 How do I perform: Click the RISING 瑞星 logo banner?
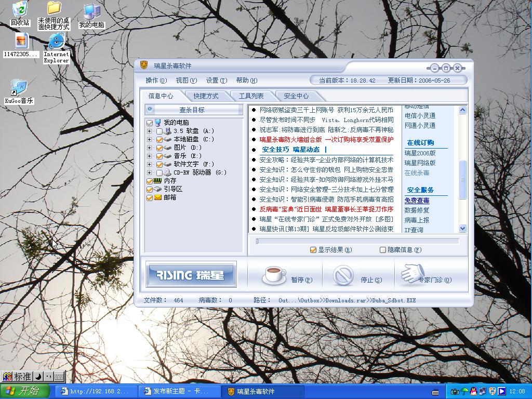click(x=191, y=274)
